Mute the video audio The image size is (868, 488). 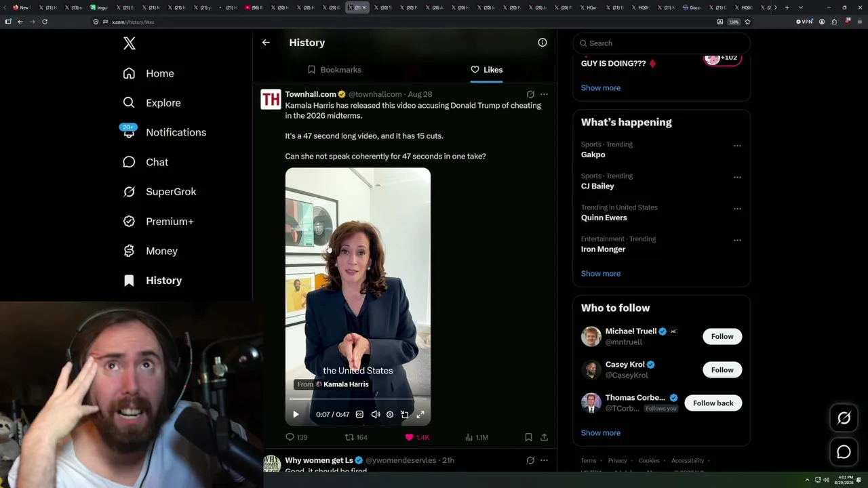pos(375,414)
